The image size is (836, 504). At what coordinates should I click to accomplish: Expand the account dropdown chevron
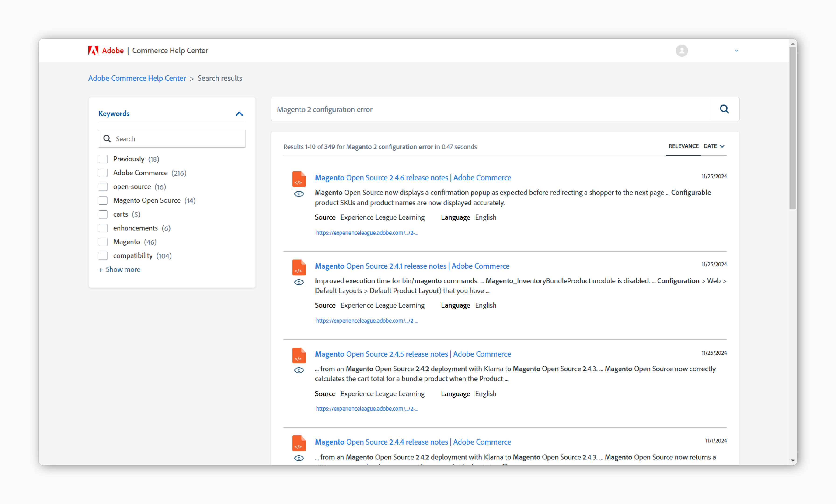736,51
